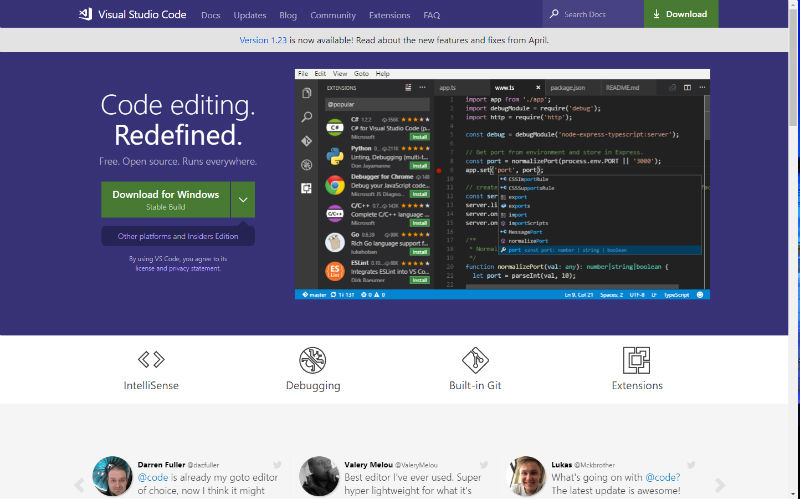Click Valery Melou's avatar photo
800x499 pixels.
(319, 476)
